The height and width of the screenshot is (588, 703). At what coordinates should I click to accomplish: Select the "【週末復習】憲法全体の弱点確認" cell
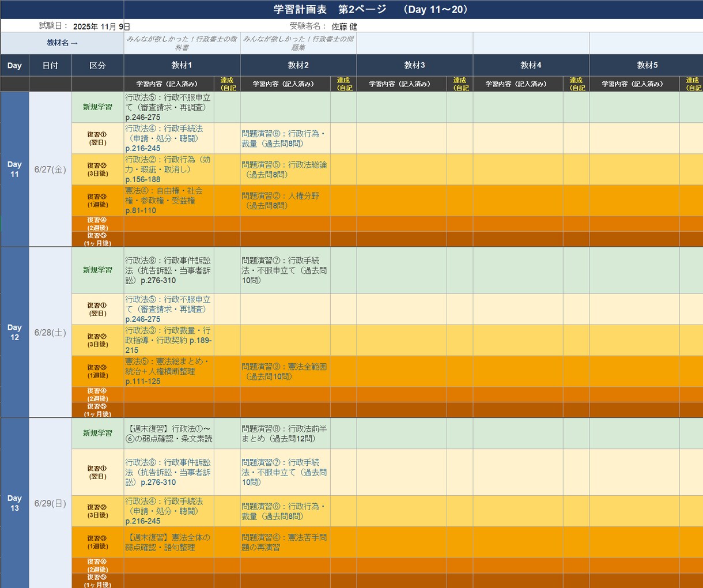pos(169,542)
